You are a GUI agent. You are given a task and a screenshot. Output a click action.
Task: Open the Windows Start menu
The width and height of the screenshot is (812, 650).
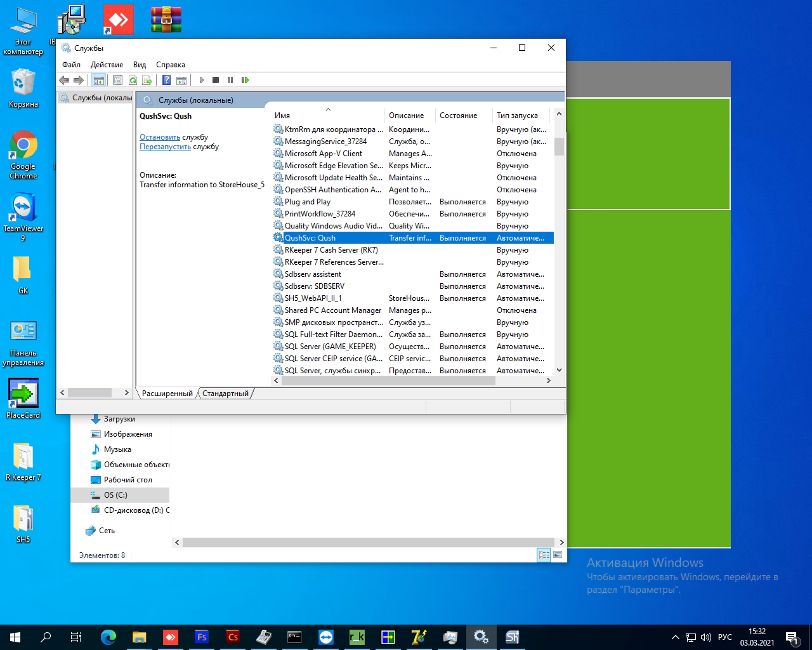[15, 637]
